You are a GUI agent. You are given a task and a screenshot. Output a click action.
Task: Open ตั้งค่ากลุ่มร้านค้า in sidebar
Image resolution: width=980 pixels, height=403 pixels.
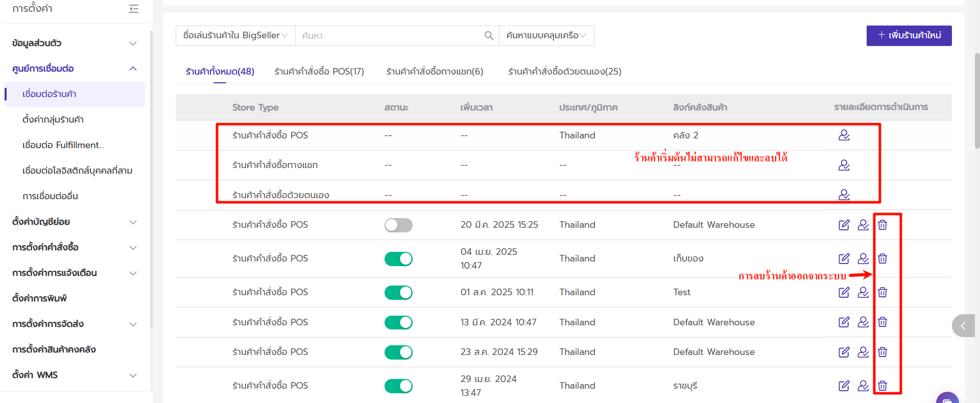(x=53, y=120)
